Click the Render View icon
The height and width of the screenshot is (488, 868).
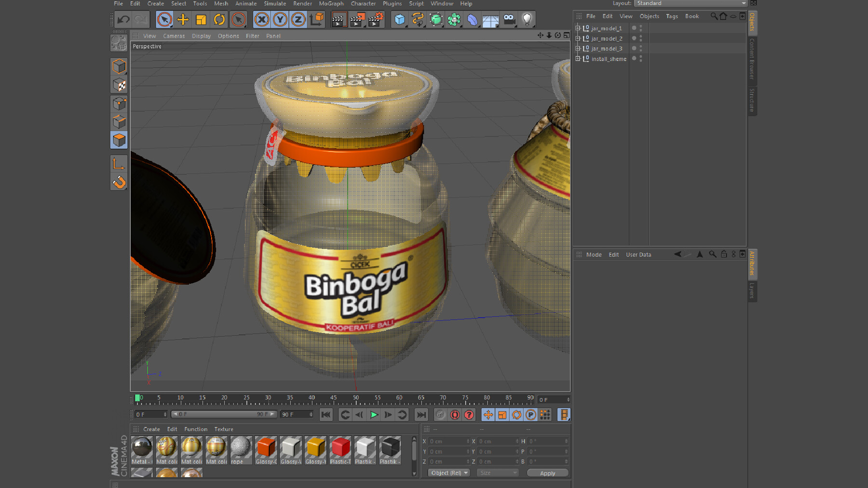[x=339, y=19]
